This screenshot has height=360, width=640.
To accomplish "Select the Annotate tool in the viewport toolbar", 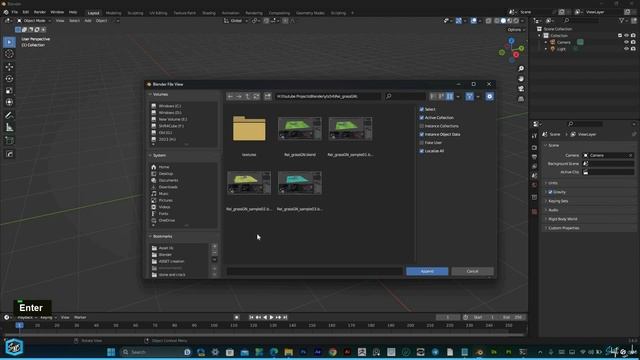I will pos(9,116).
